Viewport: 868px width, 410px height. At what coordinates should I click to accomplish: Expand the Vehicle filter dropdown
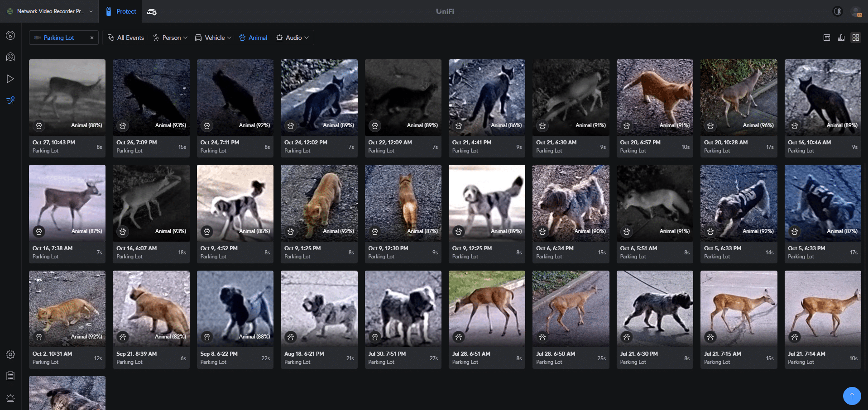[213, 38]
